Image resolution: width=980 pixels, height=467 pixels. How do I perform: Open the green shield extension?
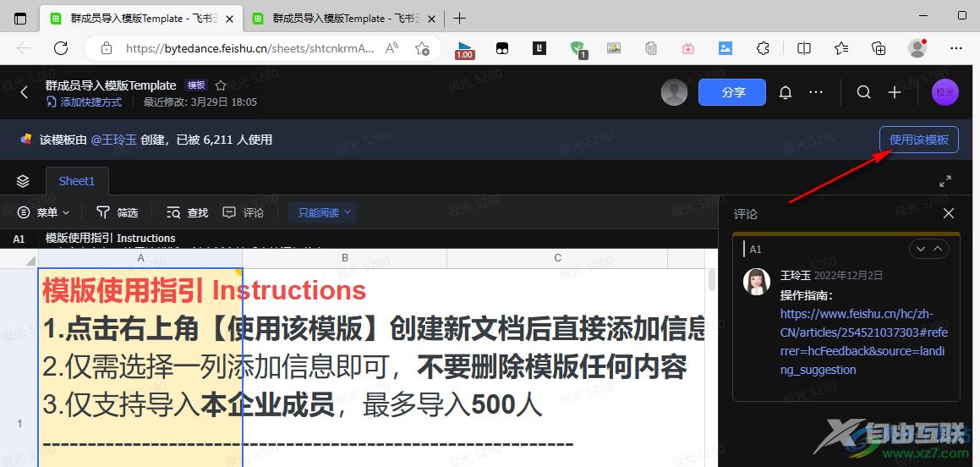578,49
